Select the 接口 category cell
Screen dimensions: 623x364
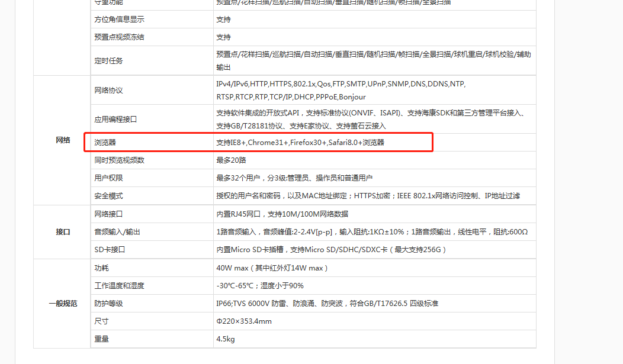coord(62,232)
